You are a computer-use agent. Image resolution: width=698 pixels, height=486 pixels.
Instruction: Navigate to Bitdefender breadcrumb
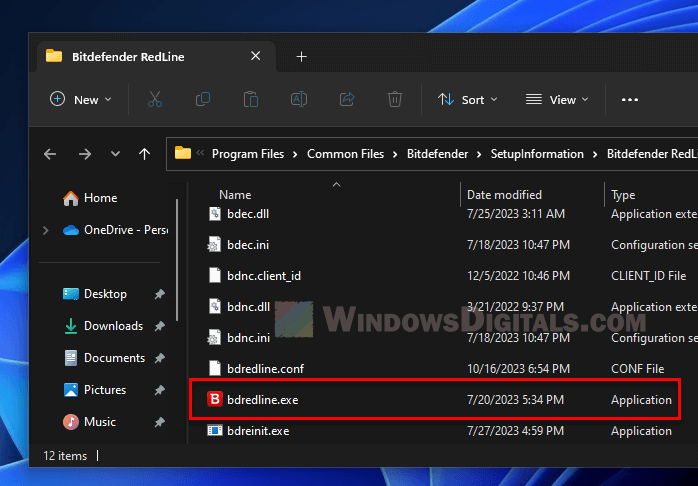[x=437, y=154]
